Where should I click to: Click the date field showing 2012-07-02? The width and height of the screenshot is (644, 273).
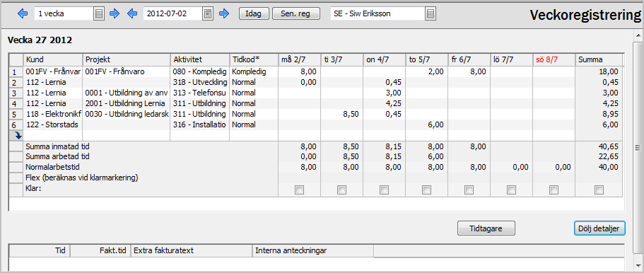[x=173, y=13]
